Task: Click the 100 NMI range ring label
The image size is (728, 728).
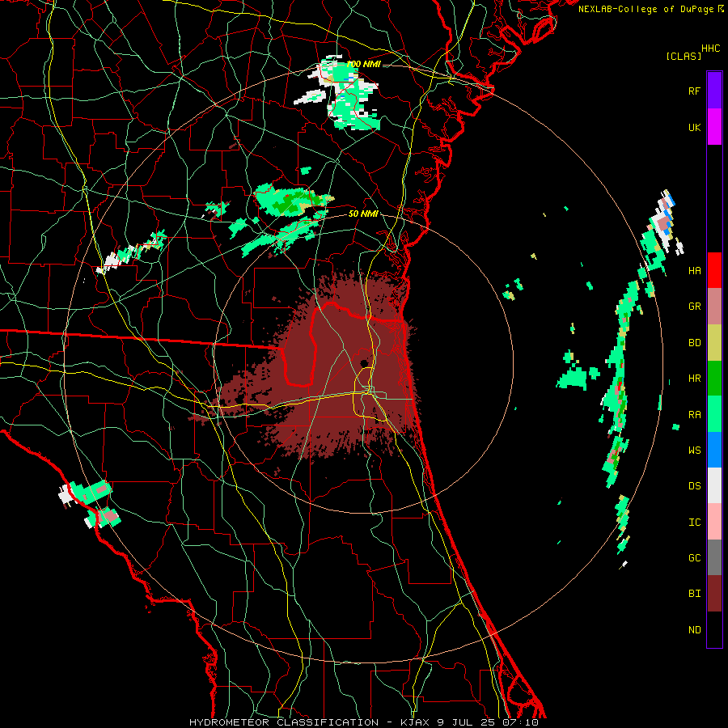Action: pos(363,64)
